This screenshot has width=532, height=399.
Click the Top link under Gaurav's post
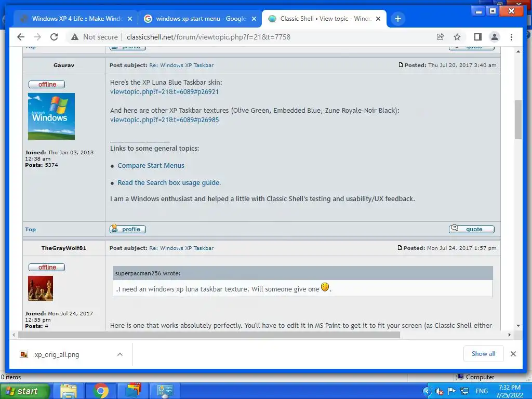pyautogui.click(x=30, y=229)
